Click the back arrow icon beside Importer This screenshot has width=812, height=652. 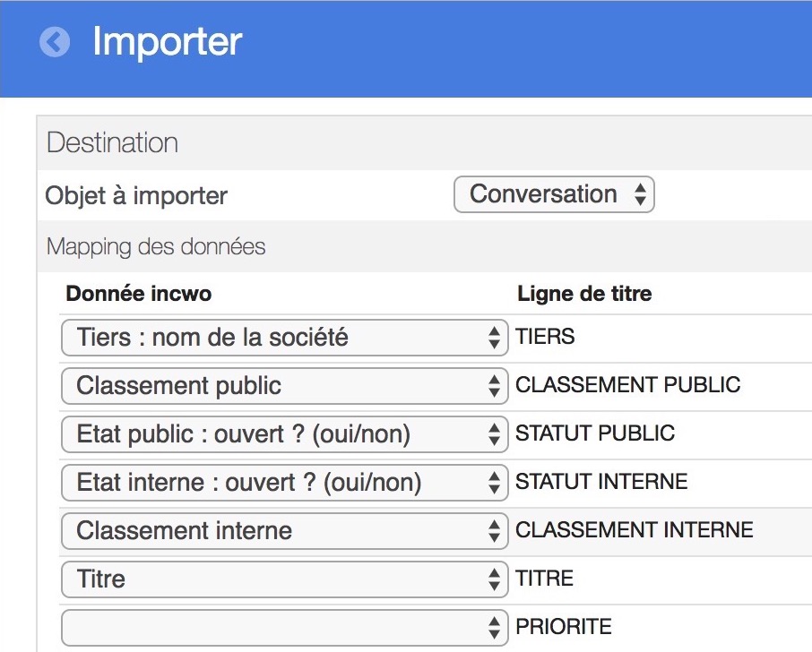coord(55,41)
